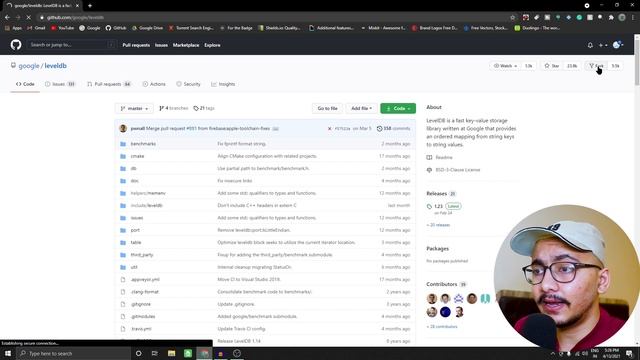Click the GitHub logo in header
This screenshot has height=360, width=640.
click(x=16, y=45)
